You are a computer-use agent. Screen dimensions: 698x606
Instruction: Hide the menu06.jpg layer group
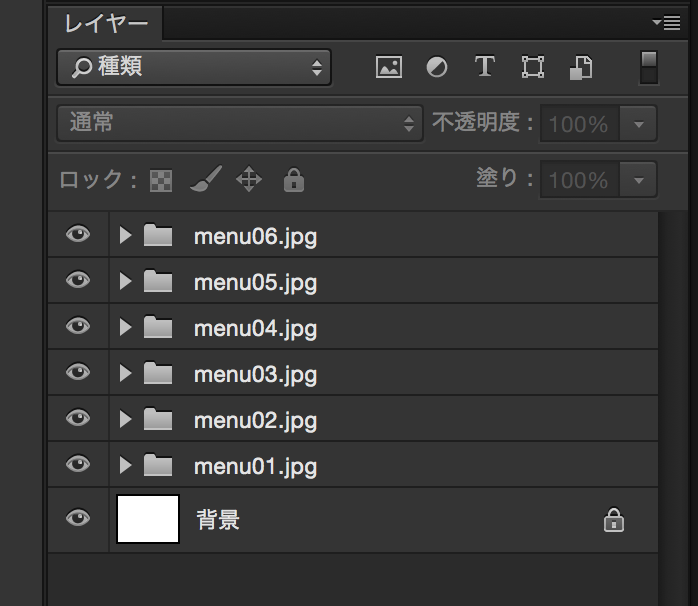[x=78, y=235]
